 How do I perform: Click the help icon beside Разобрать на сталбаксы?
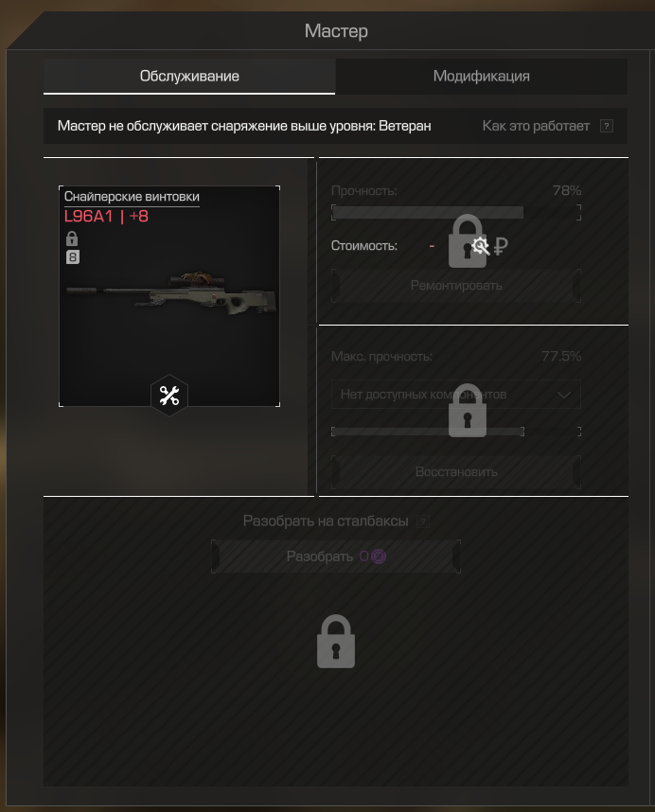(423, 521)
